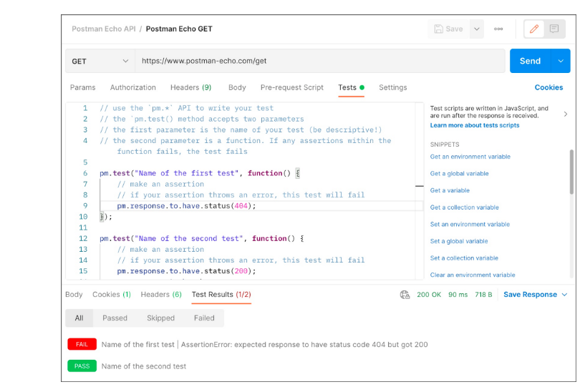Insert Set a global variable snippet
The width and height of the screenshot is (585, 392).
tap(459, 241)
